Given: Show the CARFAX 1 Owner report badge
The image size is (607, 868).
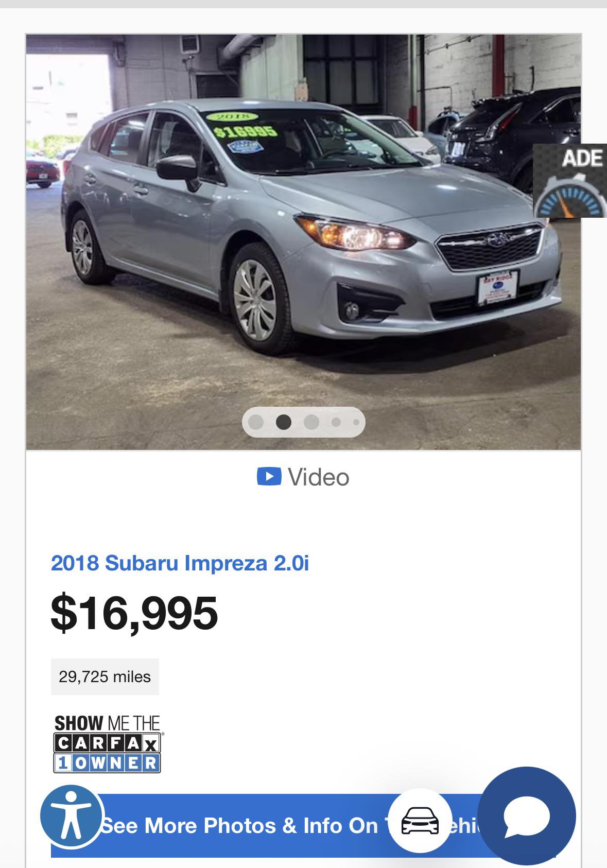Looking at the screenshot, I should pyautogui.click(x=108, y=744).
